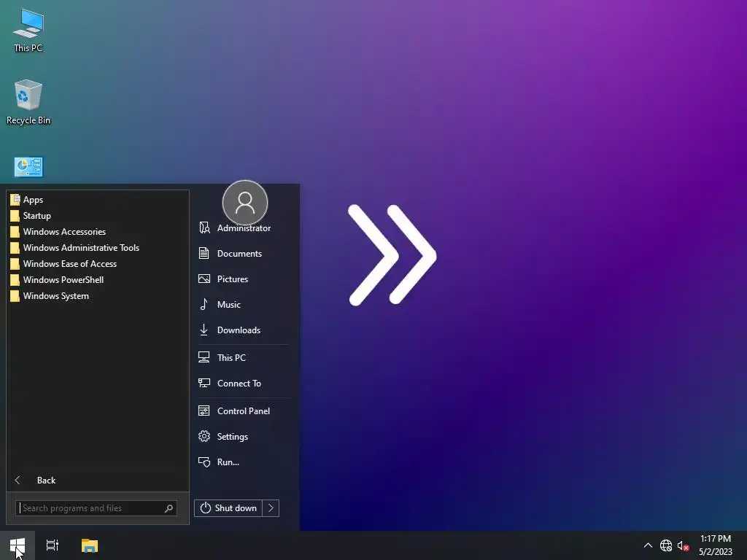Viewport: 747px width, 560px height.
Task: Open the Apps folder in Start menu
Action: [x=98, y=200]
